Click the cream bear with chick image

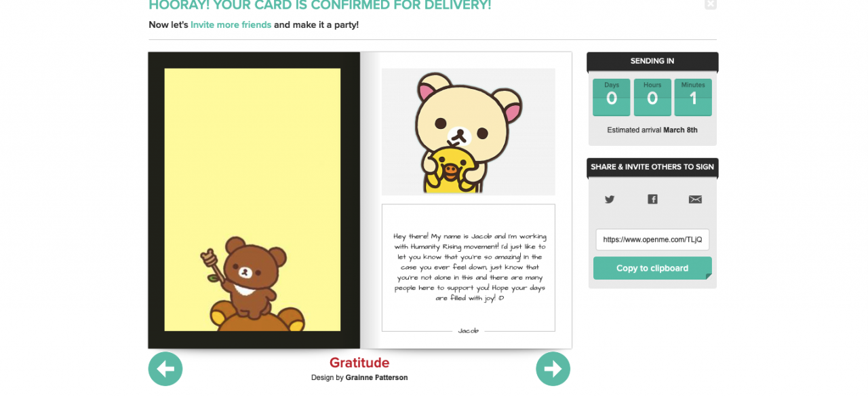coord(468,132)
